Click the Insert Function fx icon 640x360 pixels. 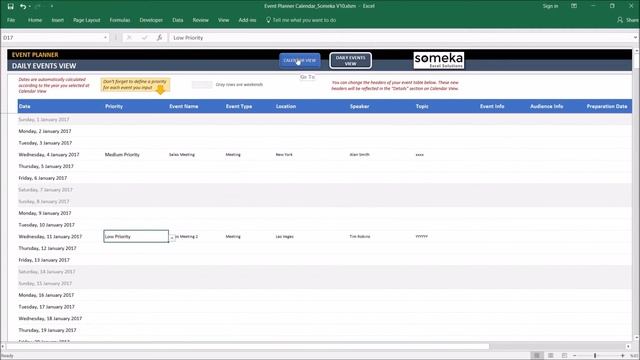point(159,38)
